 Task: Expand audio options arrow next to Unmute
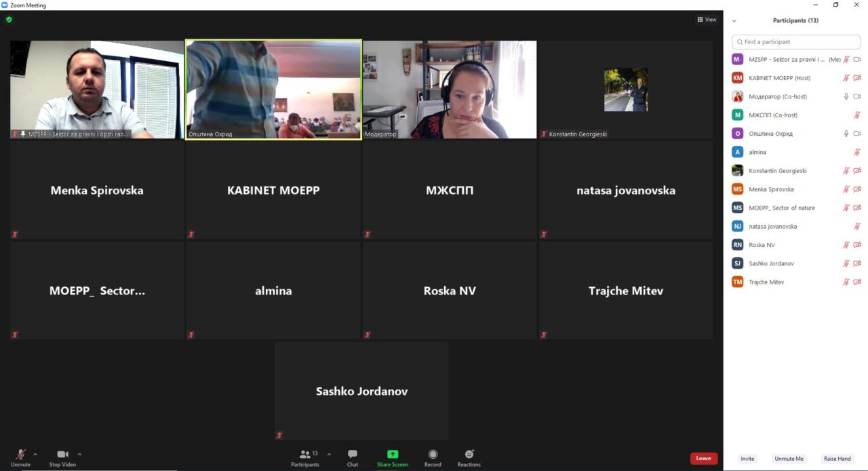click(x=35, y=454)
